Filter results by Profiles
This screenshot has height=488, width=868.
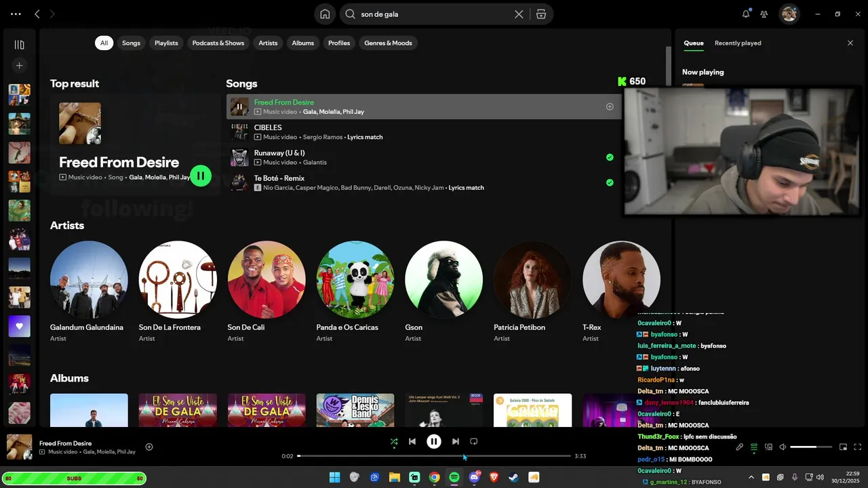(x=339, y=43)
